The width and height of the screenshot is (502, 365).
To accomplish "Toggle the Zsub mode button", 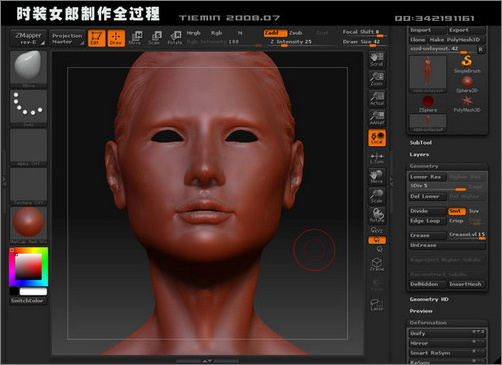I will (296, 33).
